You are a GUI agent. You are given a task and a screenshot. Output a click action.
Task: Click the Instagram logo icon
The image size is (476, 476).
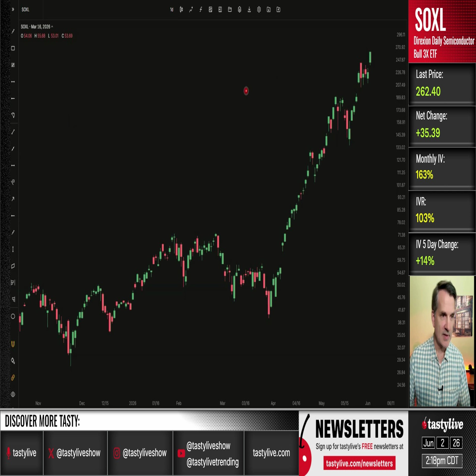[117, 453]
